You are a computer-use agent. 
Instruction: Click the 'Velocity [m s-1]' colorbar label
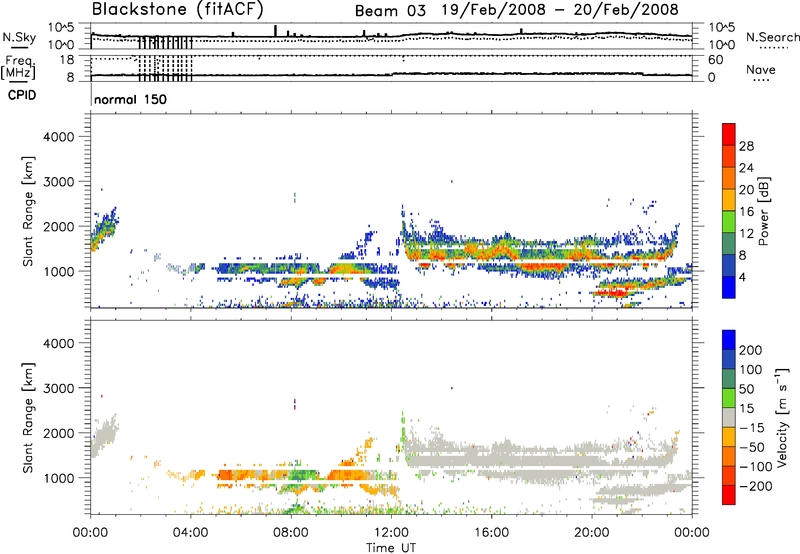pos(782,418)
